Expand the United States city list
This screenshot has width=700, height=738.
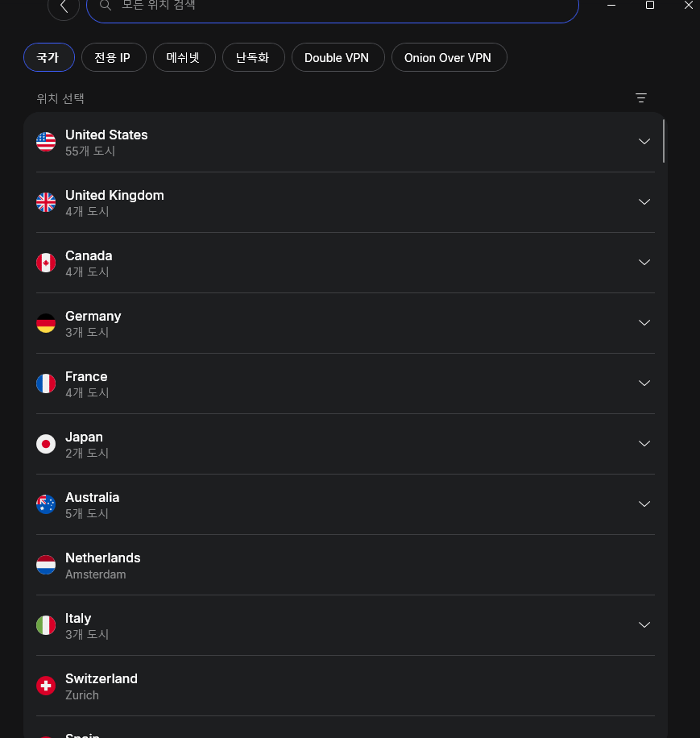point(644,141)
